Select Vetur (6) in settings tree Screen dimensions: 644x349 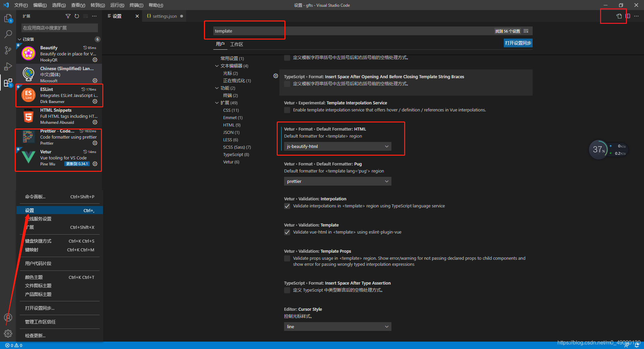coord(231,162)
